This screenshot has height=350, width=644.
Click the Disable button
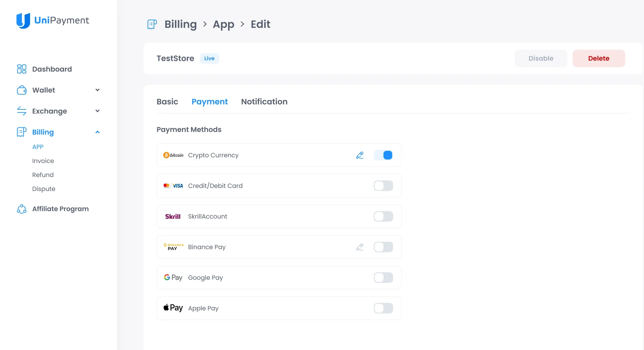541,58
